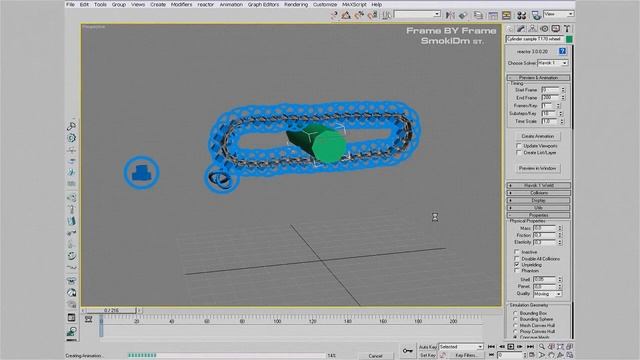Click the Mirror tool icon

tap(450, 15)
